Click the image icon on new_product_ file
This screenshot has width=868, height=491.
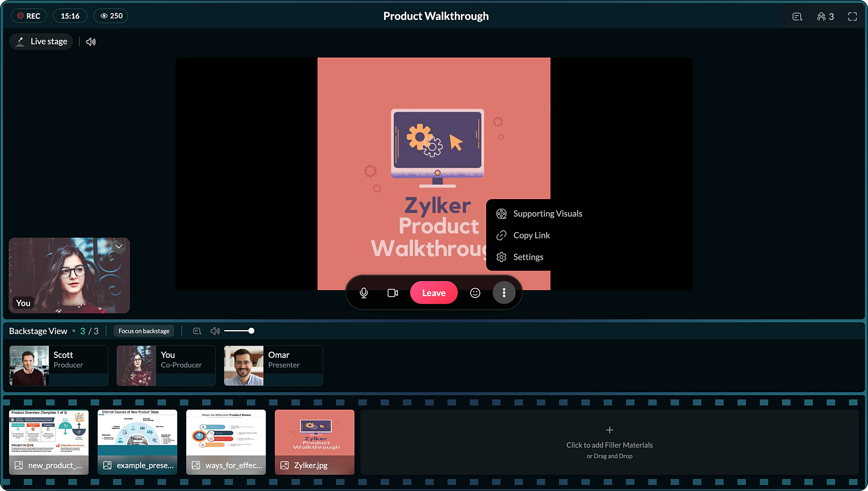19,465
